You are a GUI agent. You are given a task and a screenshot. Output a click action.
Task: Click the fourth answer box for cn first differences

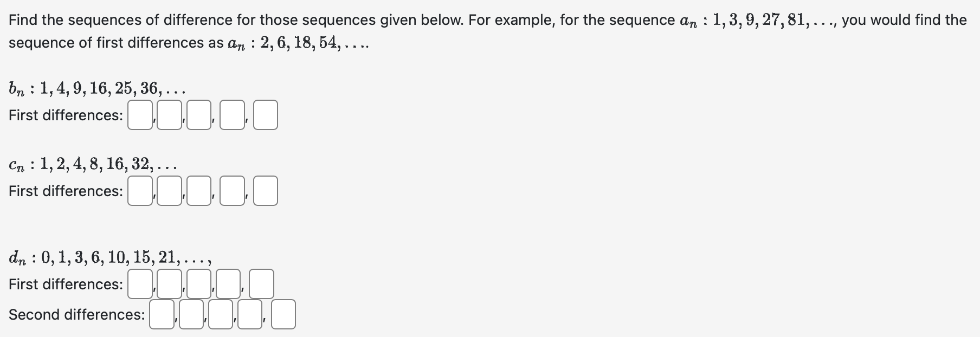[231, 191]
